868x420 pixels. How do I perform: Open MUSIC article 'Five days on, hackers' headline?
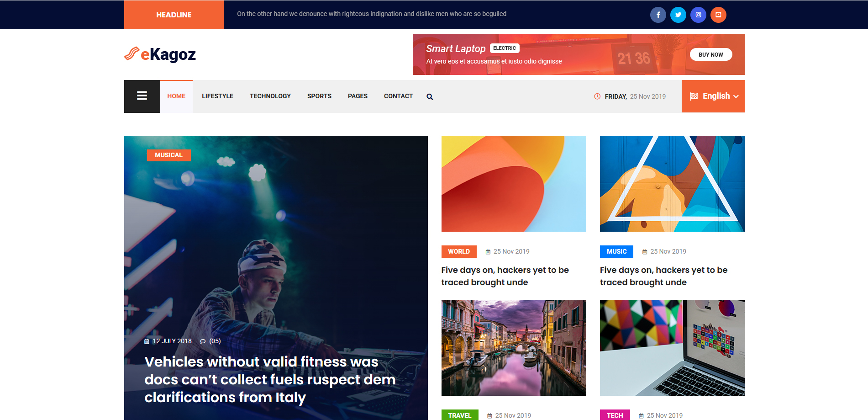pyautogui.click(x=663, y=276)
